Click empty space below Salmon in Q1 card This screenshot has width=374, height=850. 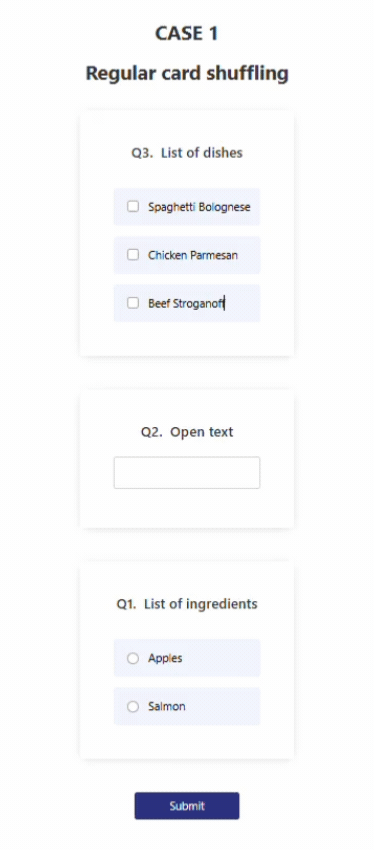coord(187,742)
